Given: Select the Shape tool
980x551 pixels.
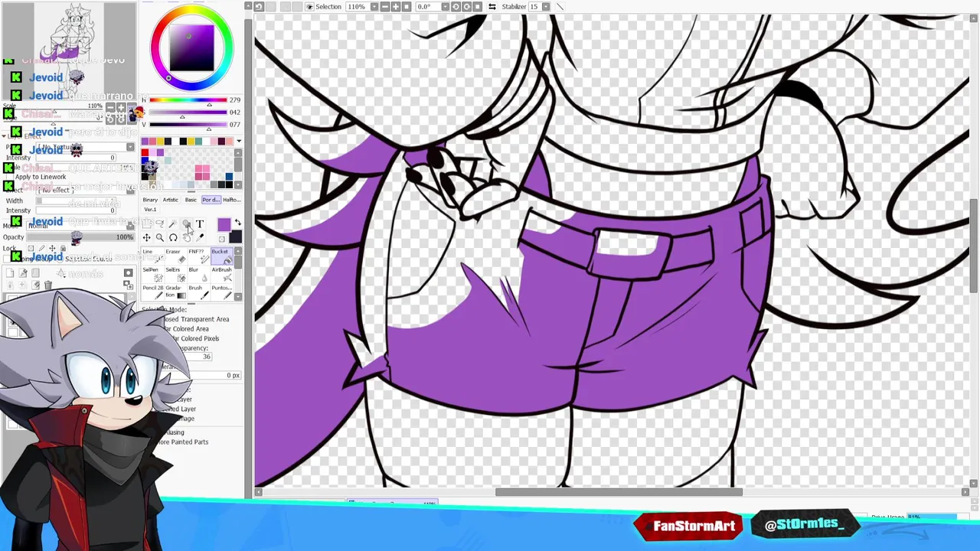Looking at the screenshot, I should pos(186,223).
